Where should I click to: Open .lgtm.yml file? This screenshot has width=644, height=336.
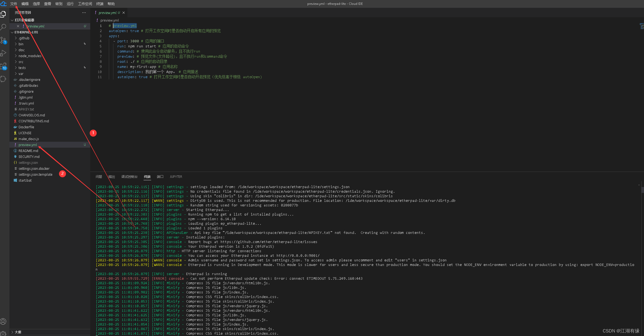point(50,97)
